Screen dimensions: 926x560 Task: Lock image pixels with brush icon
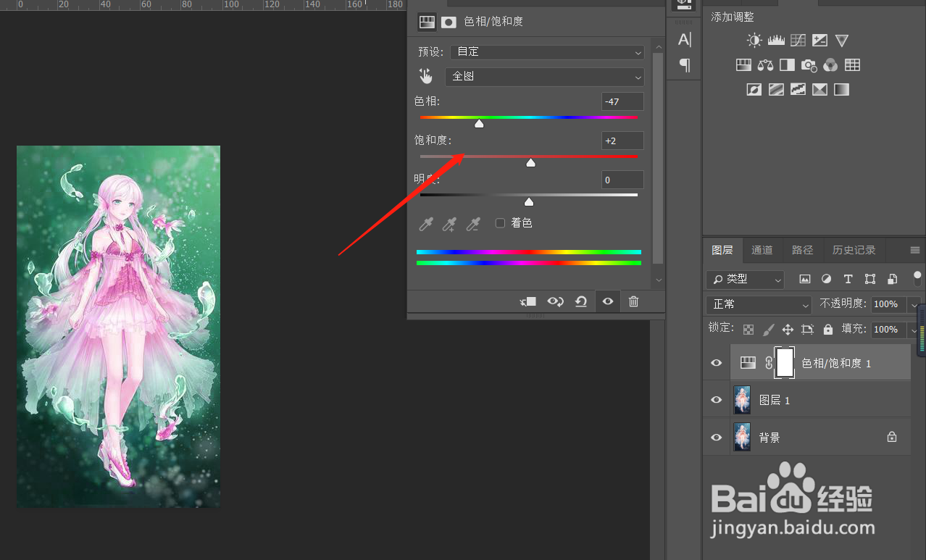769,329
